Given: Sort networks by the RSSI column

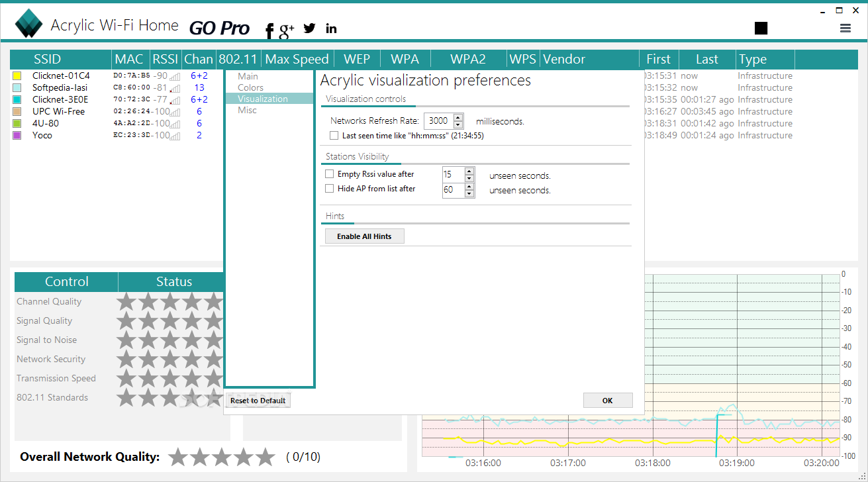Looking at the screenshot, I should point(166,59).
